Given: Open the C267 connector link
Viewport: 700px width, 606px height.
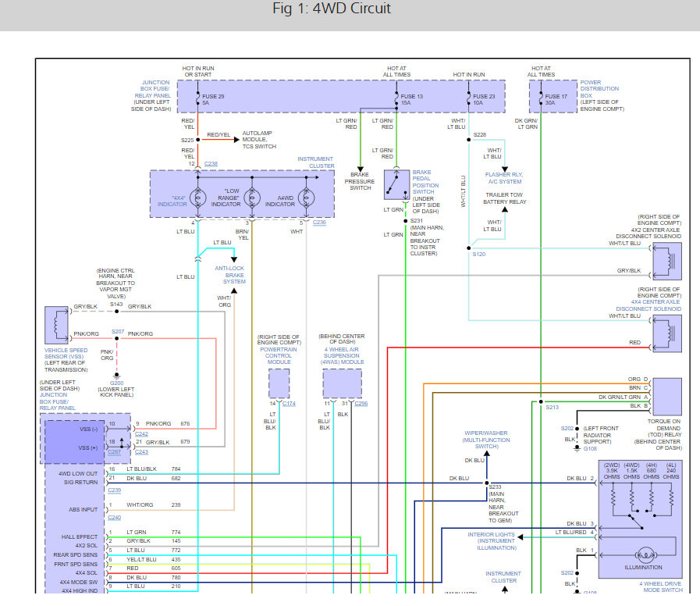Looking at the screenshot, I should point(114,452).
